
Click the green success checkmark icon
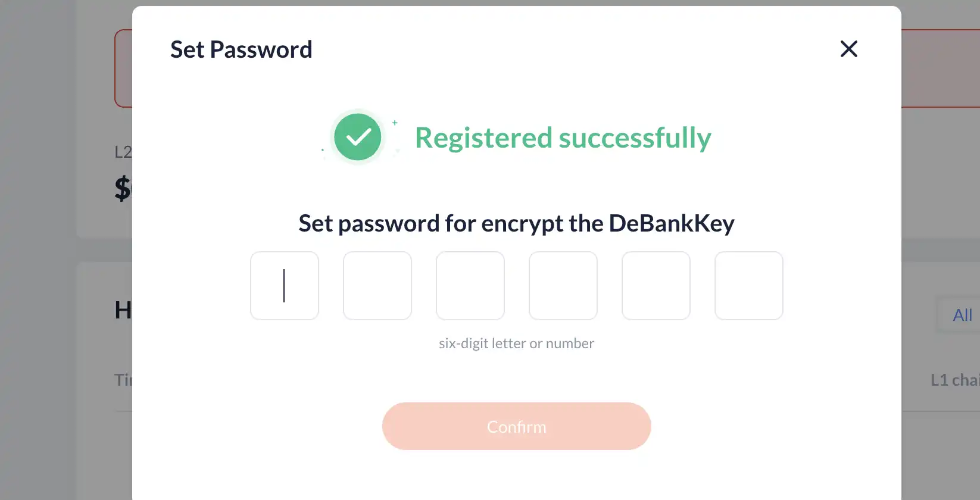point(358,137)
